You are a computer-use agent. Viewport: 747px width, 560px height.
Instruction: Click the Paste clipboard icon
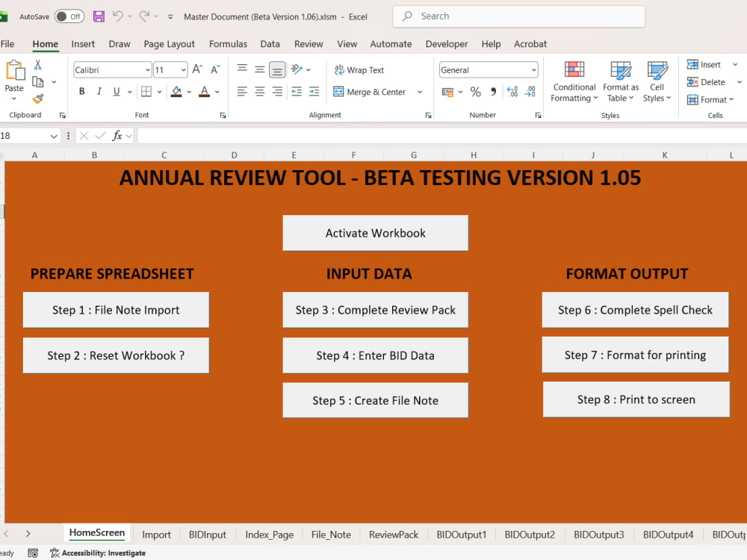point(15,70)
